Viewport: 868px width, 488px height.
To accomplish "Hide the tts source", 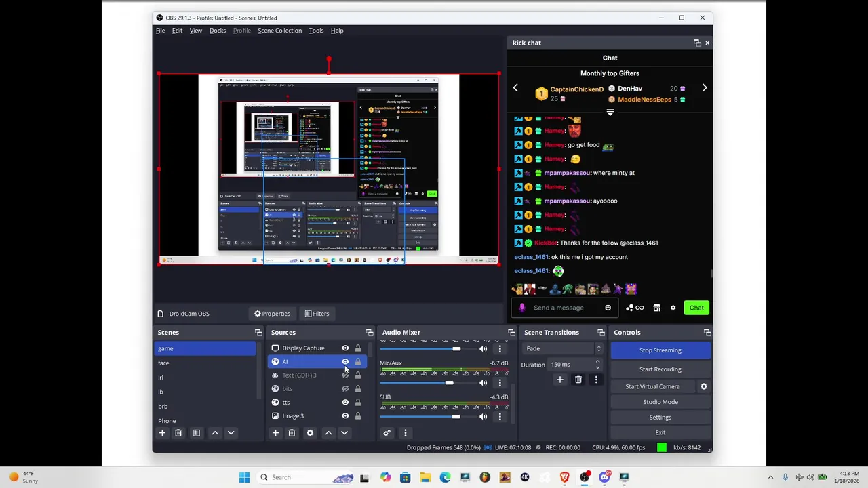I will point(345,403).
